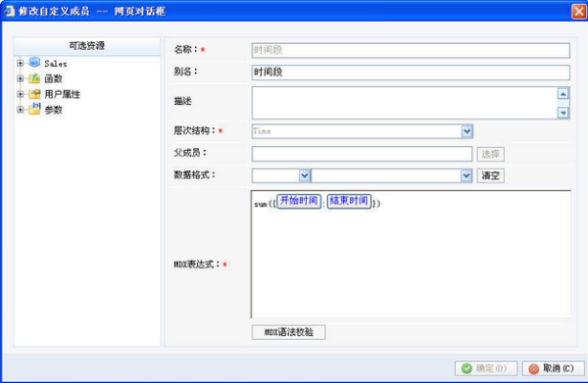Image resolution: width=588 pixels, height=383 pixels.
Task: Click the dialog title bar page icon
Action: 9,11
